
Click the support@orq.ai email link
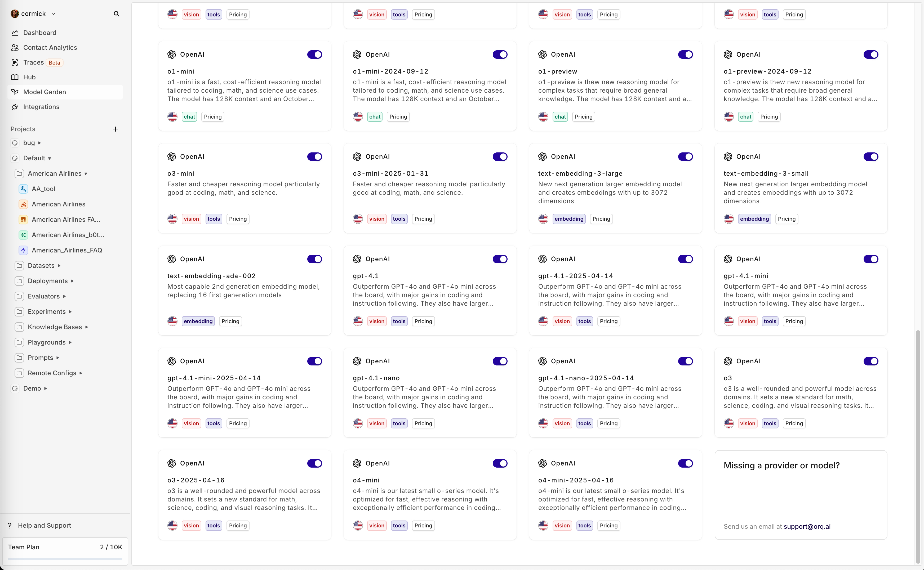[807, 527]
